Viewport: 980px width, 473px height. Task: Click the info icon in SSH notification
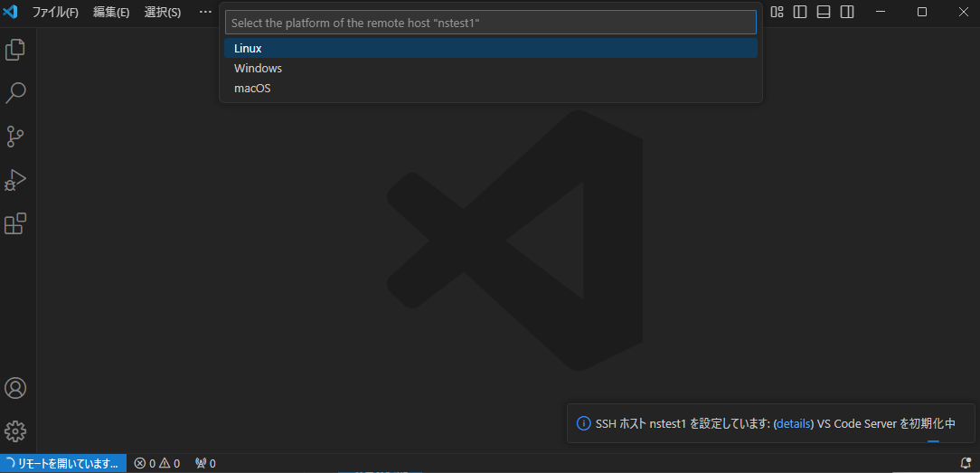[x=583, y=423]
